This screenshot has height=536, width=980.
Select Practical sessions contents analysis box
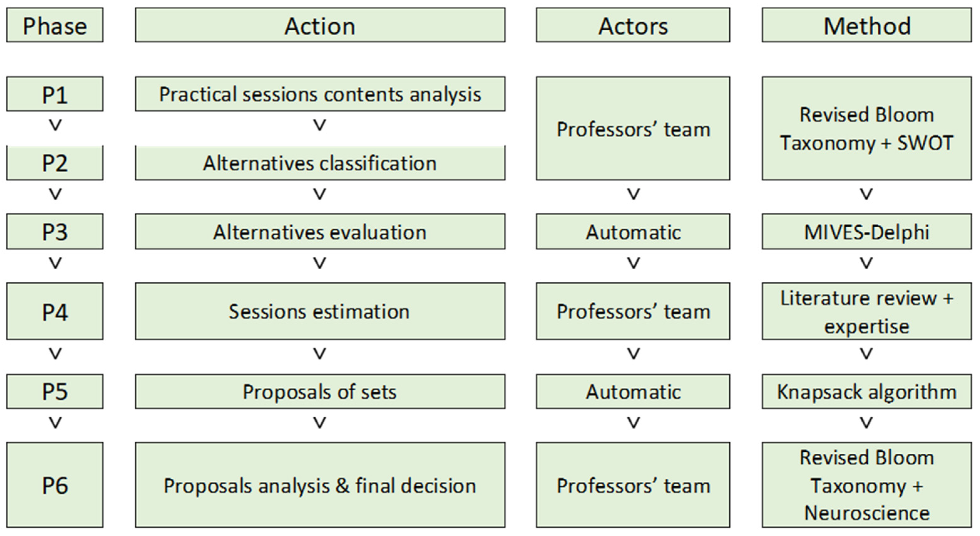coord(320,94)
